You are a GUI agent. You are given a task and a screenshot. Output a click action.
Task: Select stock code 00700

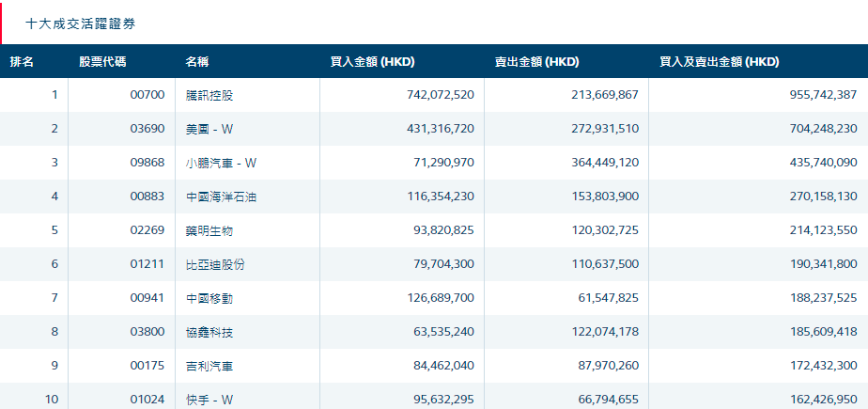pyautogui.click(x=147, y=95)
